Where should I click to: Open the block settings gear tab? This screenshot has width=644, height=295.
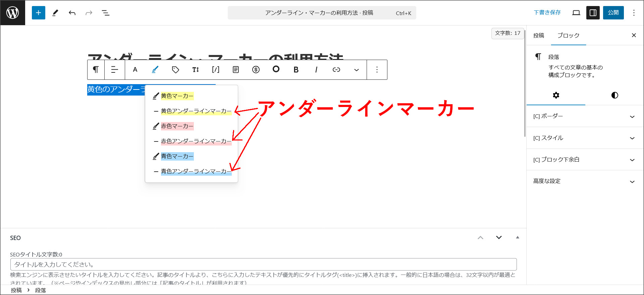pyautogui.click(x=556, y=95)
